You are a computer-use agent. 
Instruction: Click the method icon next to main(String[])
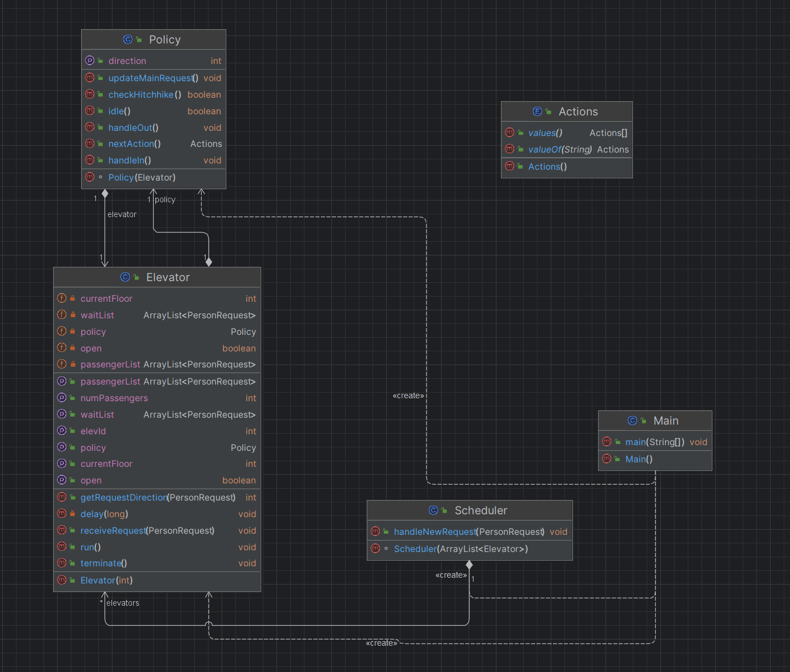point(607,442)
